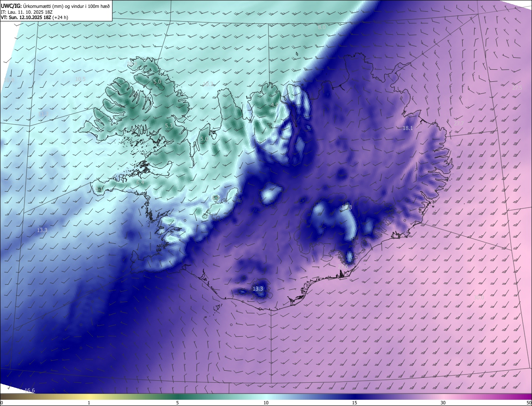Click the 17.3 value over Vatnajökull
Viewport: 532px width, 406px height.
[x=347, y=207]
